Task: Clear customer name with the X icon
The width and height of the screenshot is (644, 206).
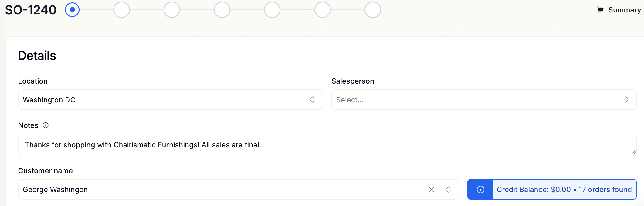Action: (x=431, y=190)
